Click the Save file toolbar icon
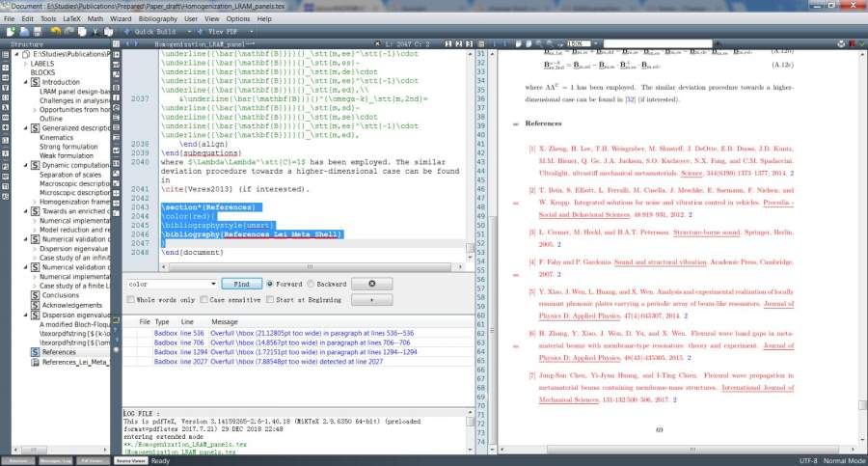This screenshot has height=466, width=868. tap(37, 31)
